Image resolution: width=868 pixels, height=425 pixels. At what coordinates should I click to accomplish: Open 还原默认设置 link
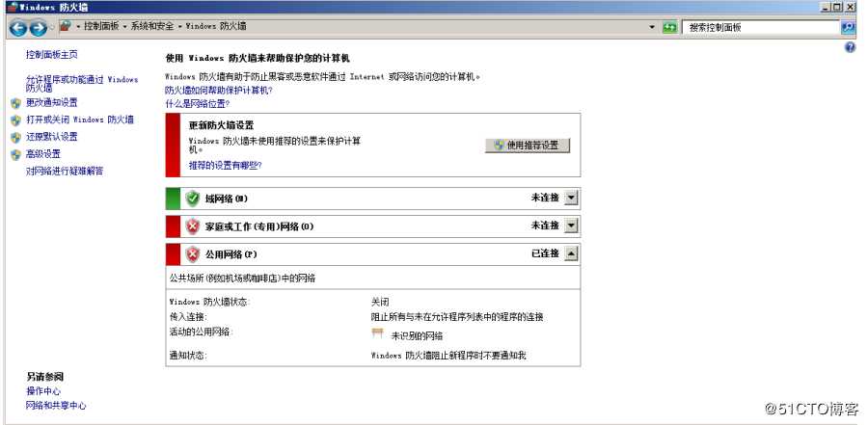pos(52,137)
